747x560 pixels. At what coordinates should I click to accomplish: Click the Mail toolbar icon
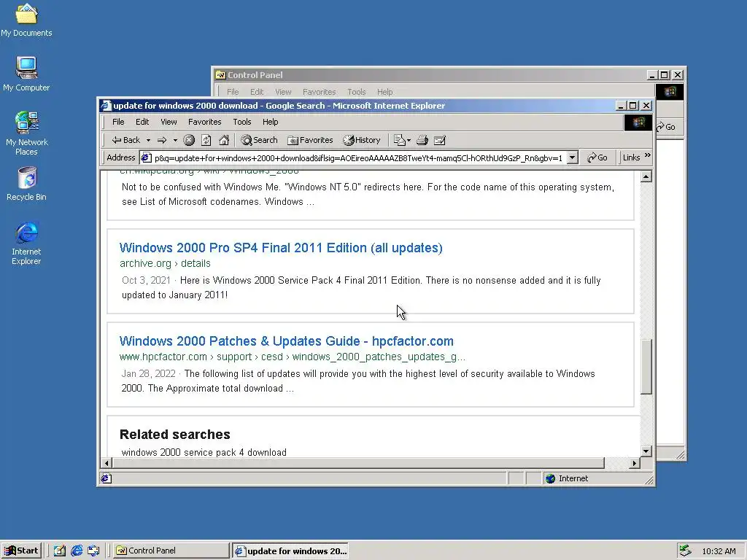click(x=402, y=140)
